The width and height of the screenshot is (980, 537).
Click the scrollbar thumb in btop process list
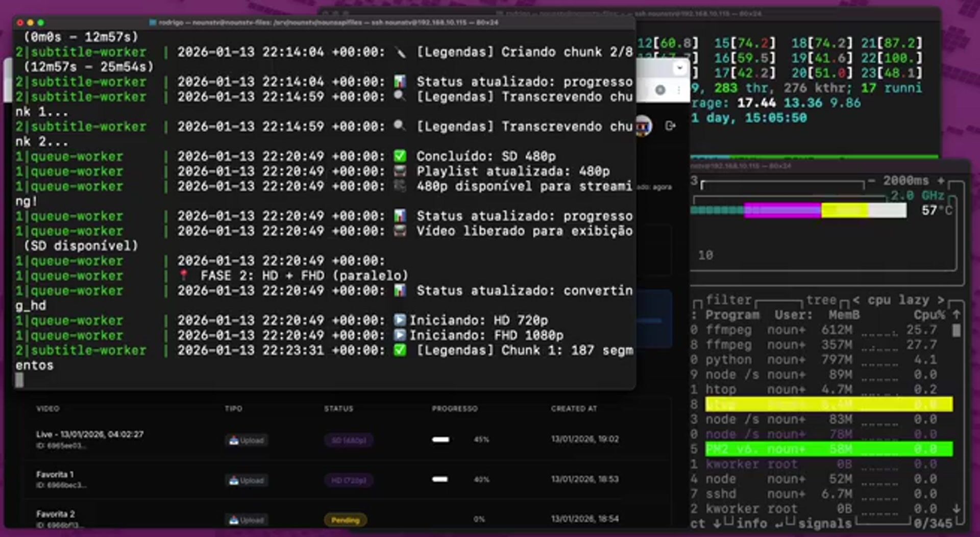(957, 331)
